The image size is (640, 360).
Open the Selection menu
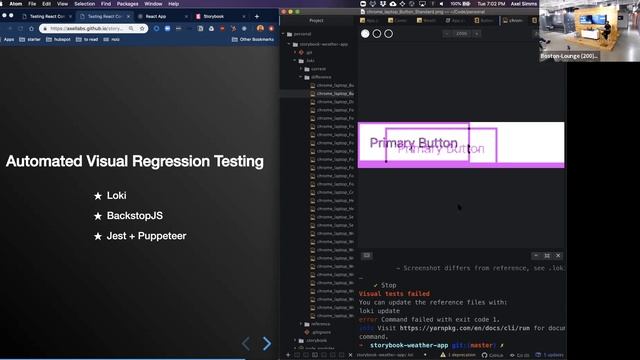84,4
